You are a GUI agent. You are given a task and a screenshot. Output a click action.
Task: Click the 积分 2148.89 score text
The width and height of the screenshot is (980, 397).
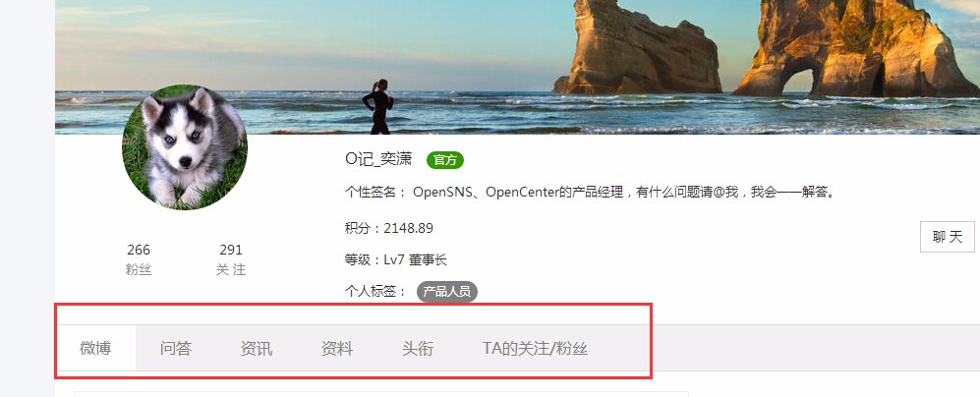pyautogui.click(x=388, y=228)
